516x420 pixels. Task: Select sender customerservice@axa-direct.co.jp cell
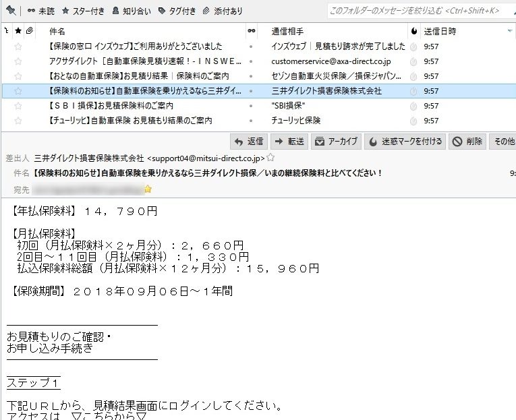pos(331,61)
